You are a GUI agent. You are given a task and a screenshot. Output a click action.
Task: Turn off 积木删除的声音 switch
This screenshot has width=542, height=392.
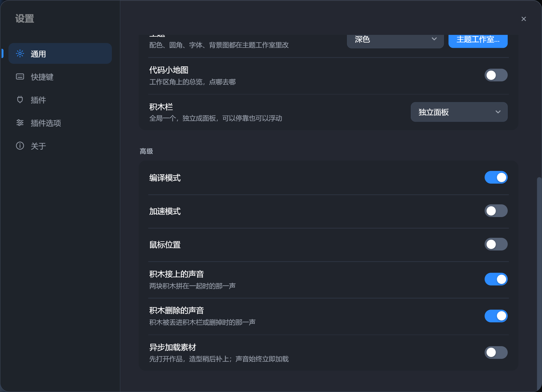point(496,316)
